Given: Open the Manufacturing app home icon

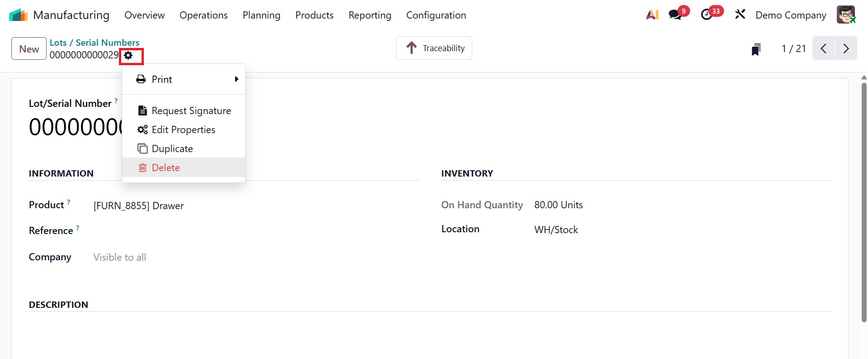Looking at the screenshot, I should tap(18, 15).
